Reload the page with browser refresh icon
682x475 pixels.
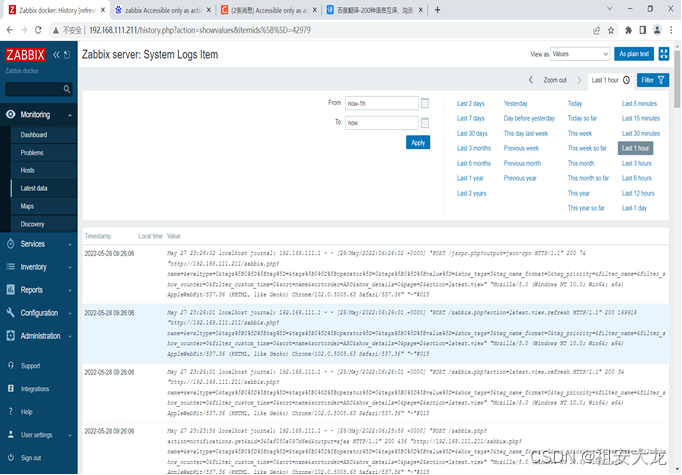point(38,30)
